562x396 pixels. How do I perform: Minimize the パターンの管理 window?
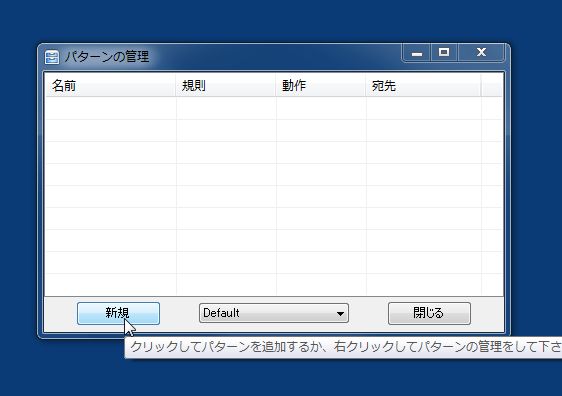(416, 53)
